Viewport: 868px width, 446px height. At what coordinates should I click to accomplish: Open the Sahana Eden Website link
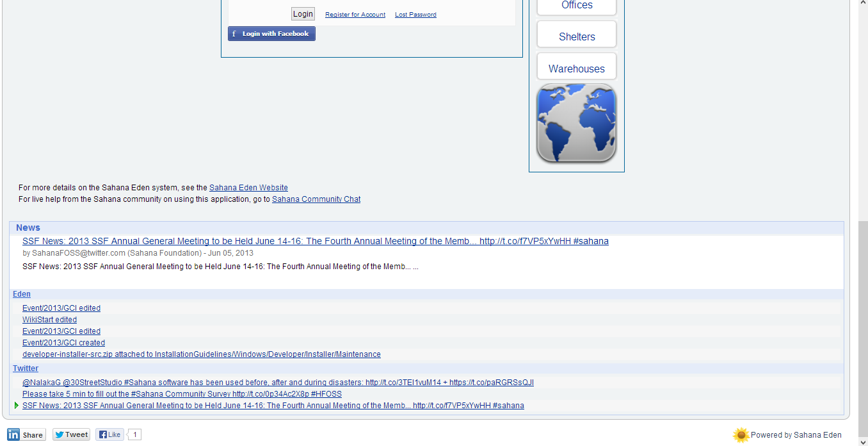point(248,188)
